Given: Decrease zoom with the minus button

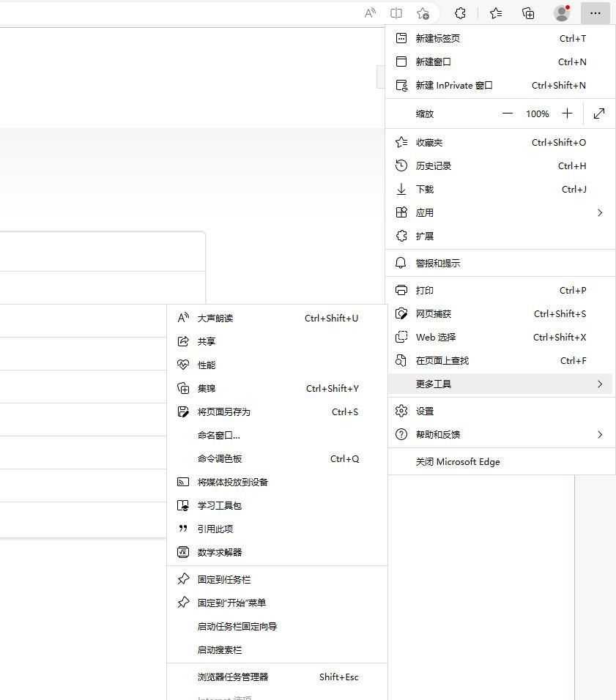Looking at the screenshot, I should (508, 113).
